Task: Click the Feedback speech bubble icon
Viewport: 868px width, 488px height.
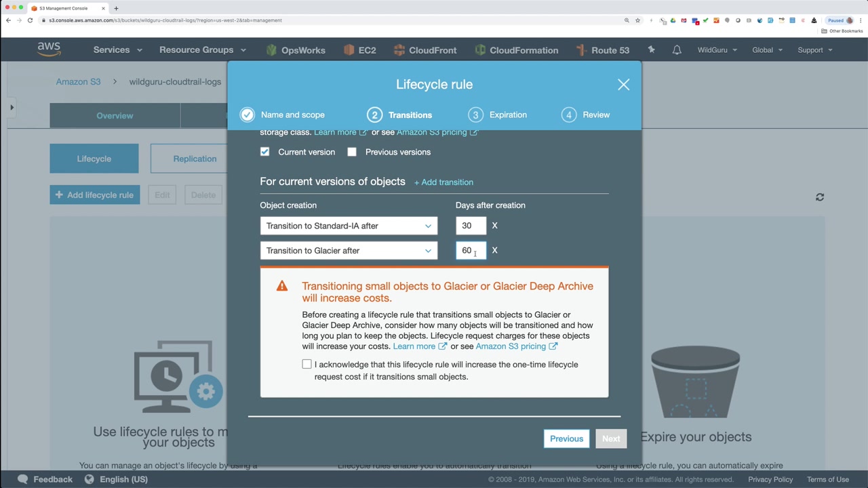Action: (x=23, y=479)
